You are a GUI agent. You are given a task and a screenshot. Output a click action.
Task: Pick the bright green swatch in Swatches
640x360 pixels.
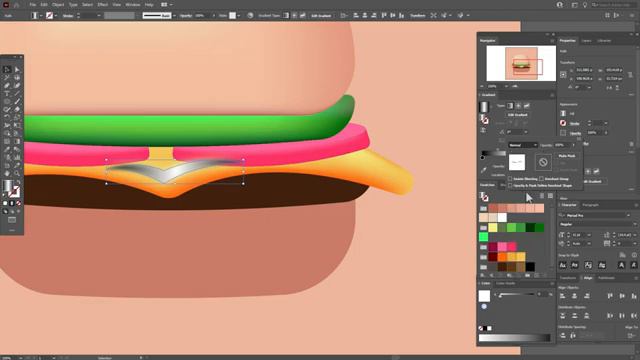484,237
